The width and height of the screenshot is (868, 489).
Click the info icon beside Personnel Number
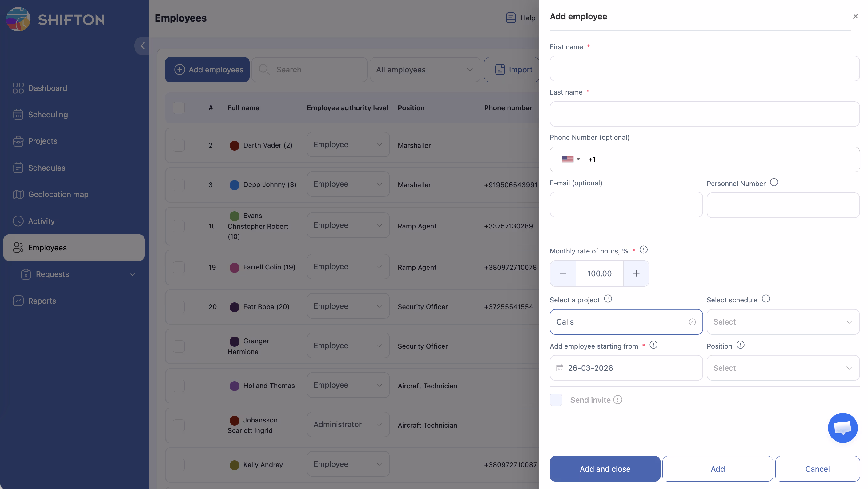coord(774,182)
